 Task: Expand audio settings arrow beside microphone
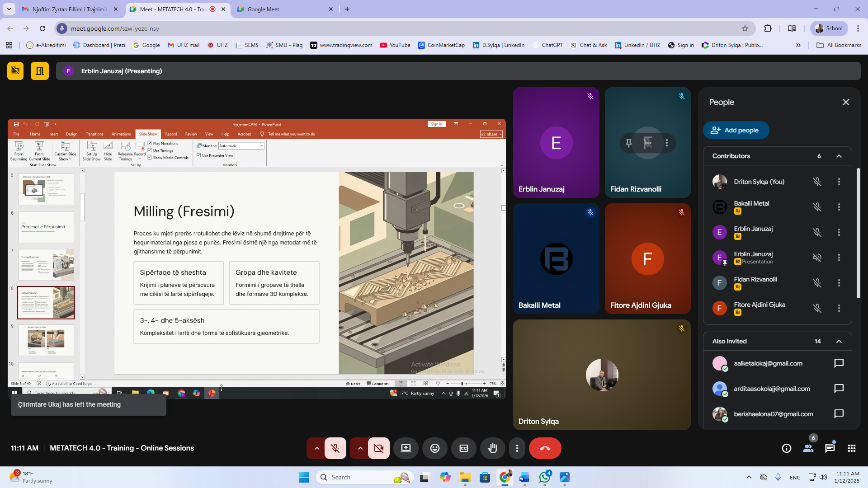tap(317, 448)
